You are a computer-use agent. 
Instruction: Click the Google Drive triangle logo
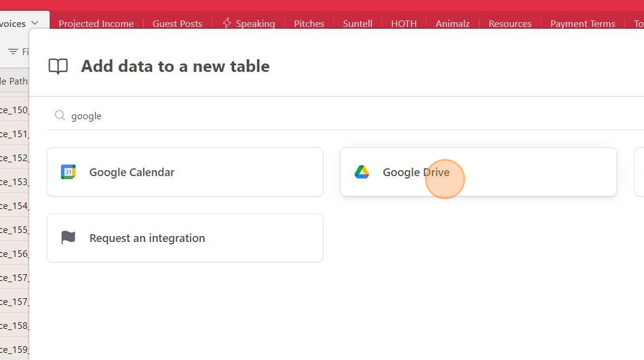click(x=362, y=172)
